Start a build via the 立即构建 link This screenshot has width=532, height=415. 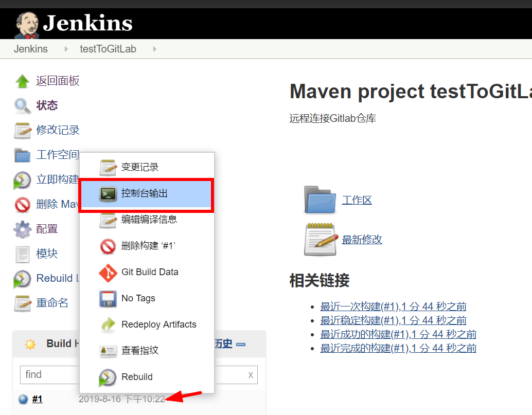pos(57,179)
